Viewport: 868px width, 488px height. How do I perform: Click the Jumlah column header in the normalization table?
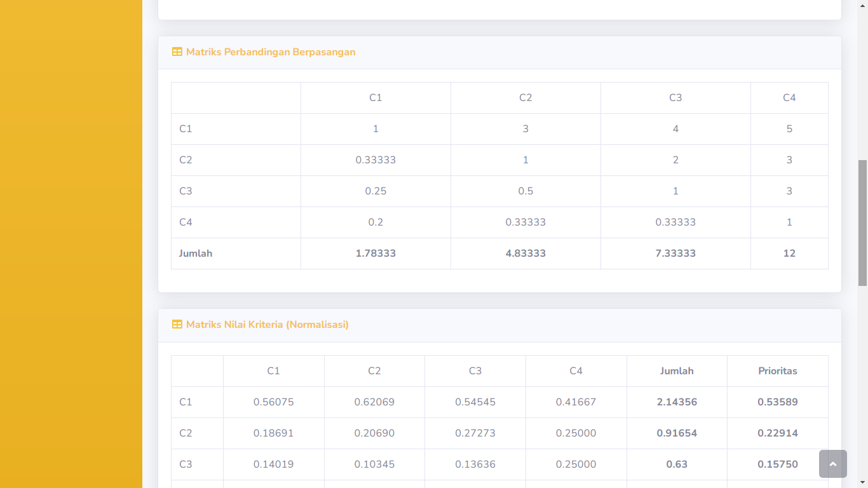click(677, 371)
